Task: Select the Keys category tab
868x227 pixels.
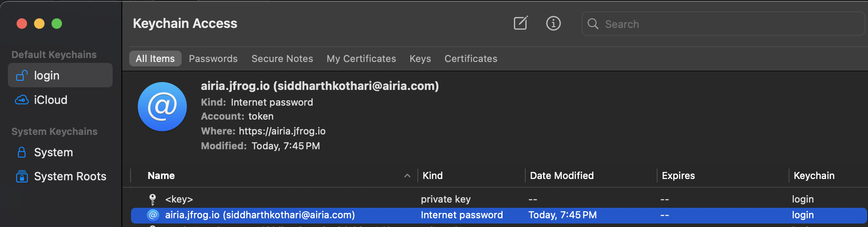Action: pyautogui.click(x=420, y=58)
